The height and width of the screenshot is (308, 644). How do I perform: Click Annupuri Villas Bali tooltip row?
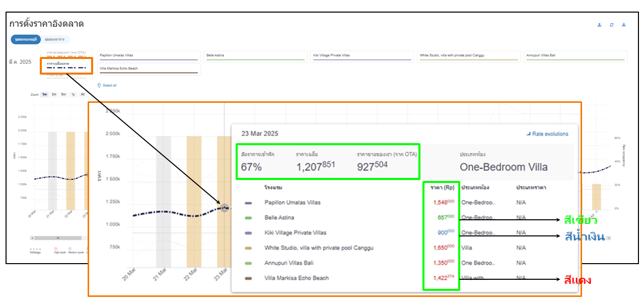pyautogui.click(x=290, y=263)
